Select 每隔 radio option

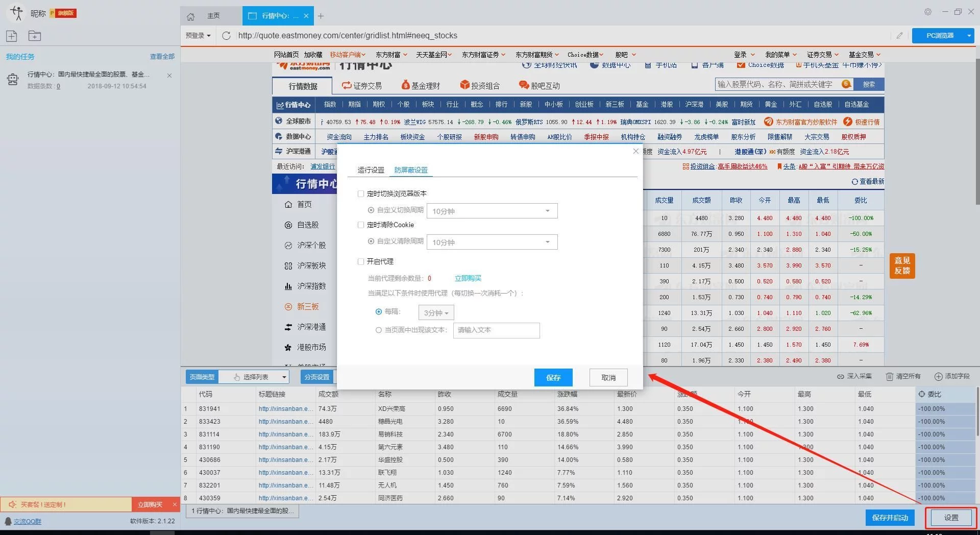(379, 311)
